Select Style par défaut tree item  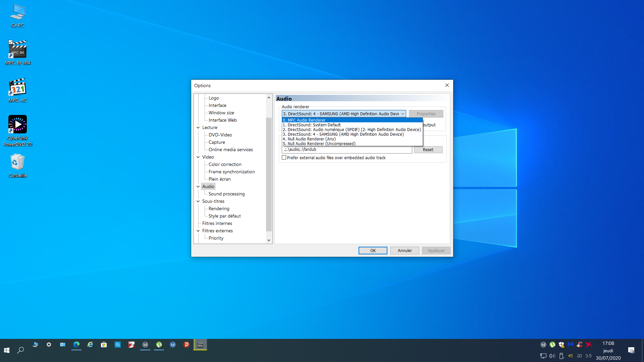pos(225,216)
